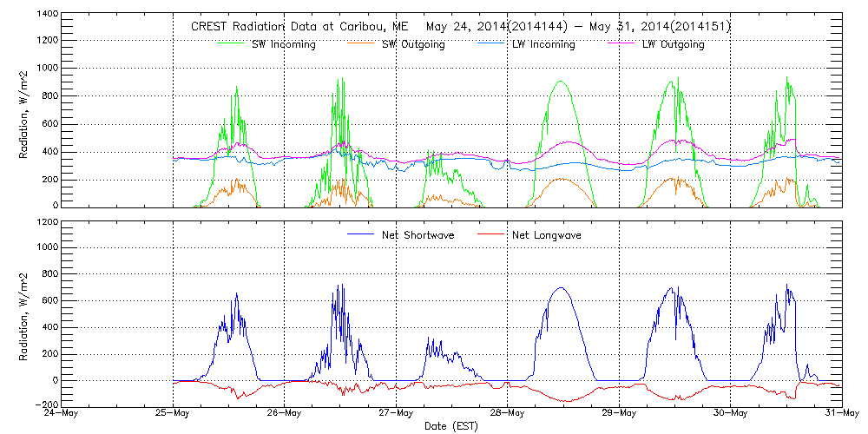Click the 1400 tick on upper chart y-axis

(47, 16)
